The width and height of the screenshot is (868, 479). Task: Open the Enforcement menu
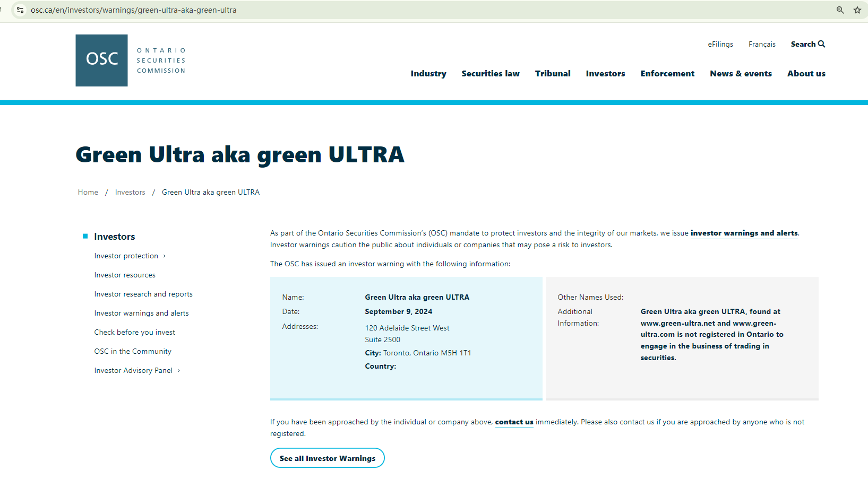[667, 74]
